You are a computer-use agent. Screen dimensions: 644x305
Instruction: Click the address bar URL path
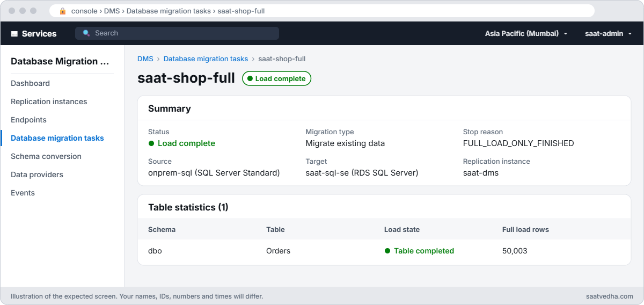(168, 11)
